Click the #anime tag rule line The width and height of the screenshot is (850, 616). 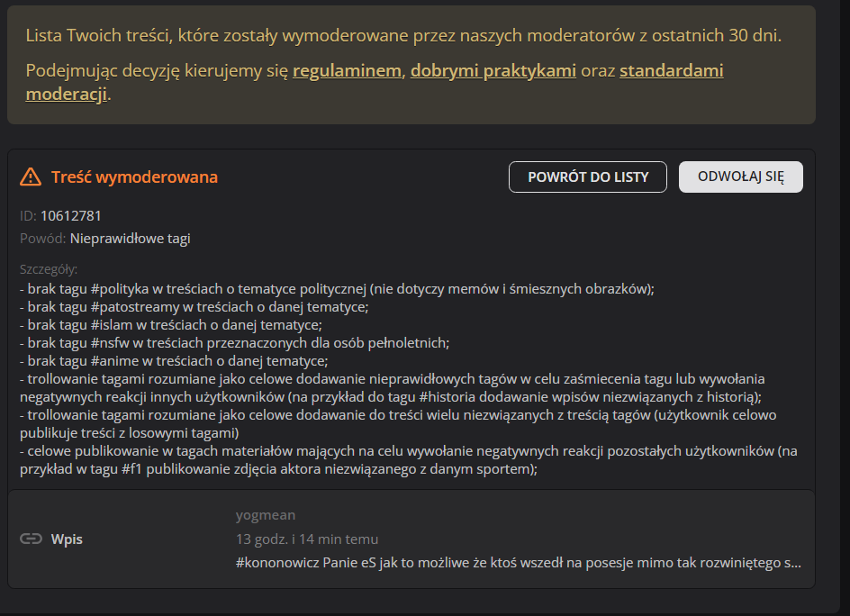click(x=177, y=360)
